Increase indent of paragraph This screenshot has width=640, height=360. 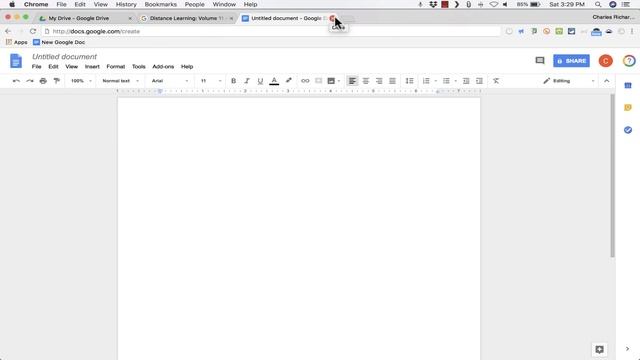point(480,81)
